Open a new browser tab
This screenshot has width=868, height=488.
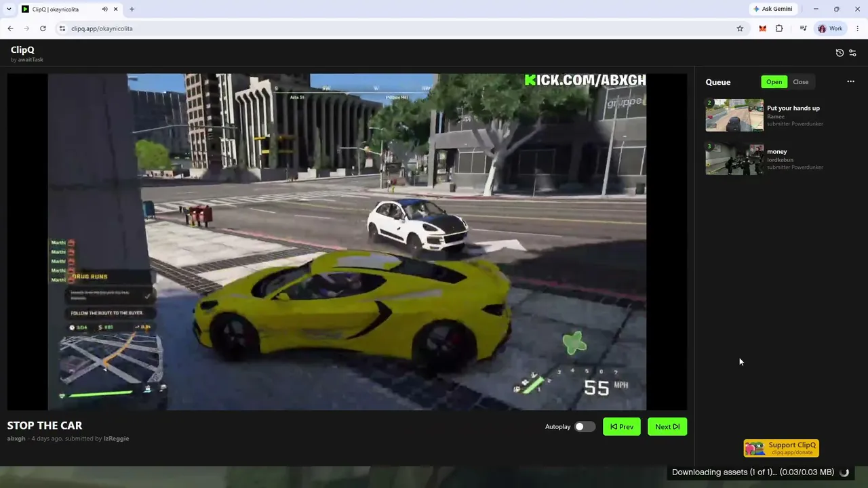tap(132, 9)
